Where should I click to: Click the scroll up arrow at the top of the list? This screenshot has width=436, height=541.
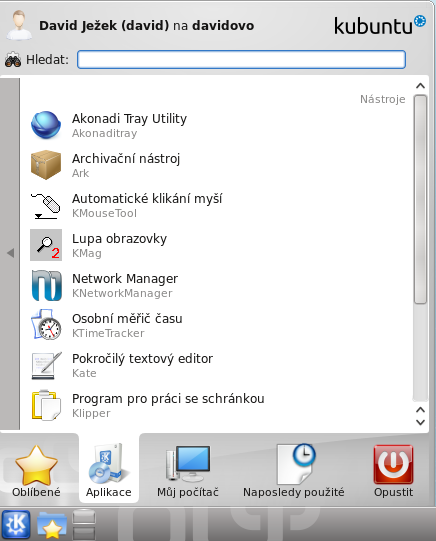pyautogui.click(x=420, y=86)
